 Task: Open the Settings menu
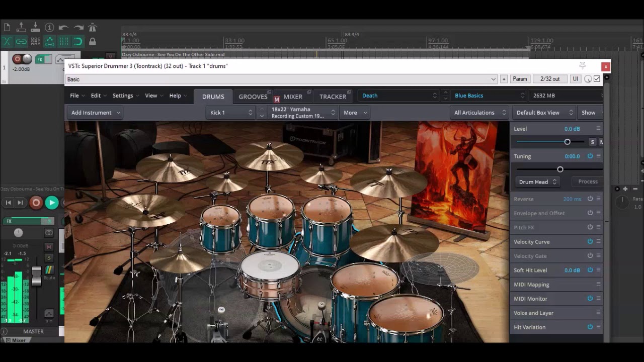coord(125,96)
